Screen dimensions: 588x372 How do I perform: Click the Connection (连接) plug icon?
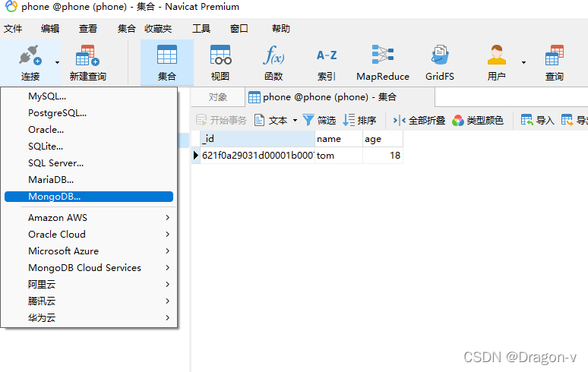point(30,56)
